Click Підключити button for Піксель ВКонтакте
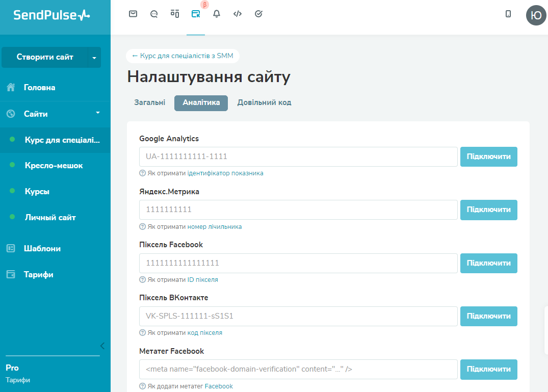The height and width of the screenshot is (392, 548). pos(488,316)
